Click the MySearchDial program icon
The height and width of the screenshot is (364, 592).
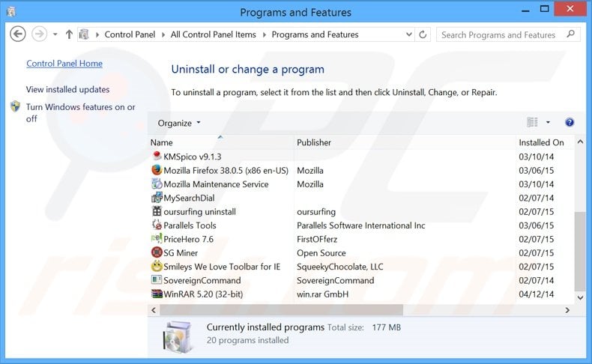click(157, 197)
